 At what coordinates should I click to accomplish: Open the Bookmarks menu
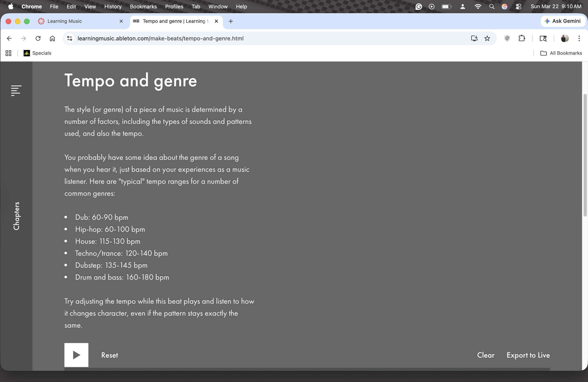143,6
